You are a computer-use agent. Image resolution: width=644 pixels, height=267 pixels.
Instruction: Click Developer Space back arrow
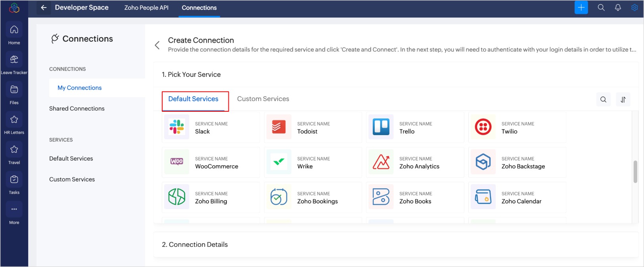coord(44,8)
